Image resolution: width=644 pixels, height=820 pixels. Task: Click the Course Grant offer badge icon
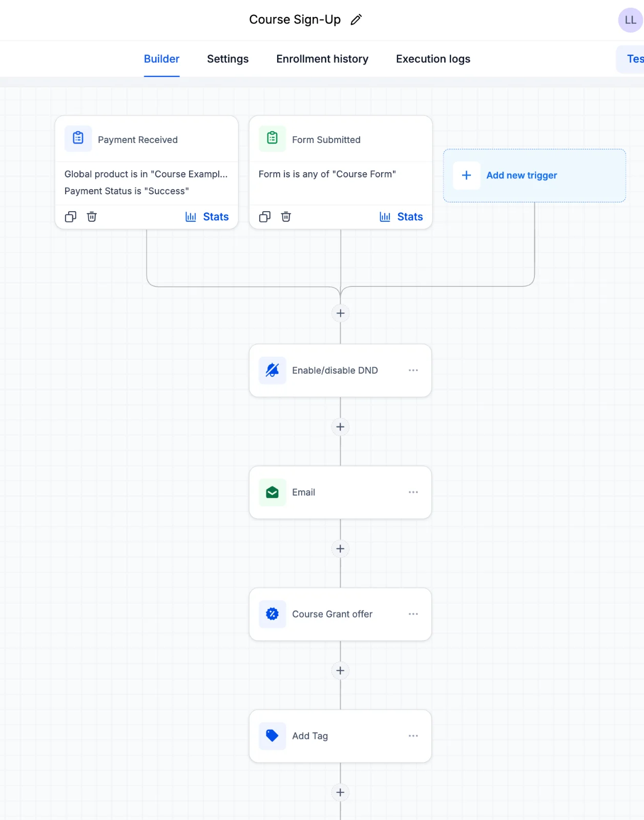pos(272,614)
